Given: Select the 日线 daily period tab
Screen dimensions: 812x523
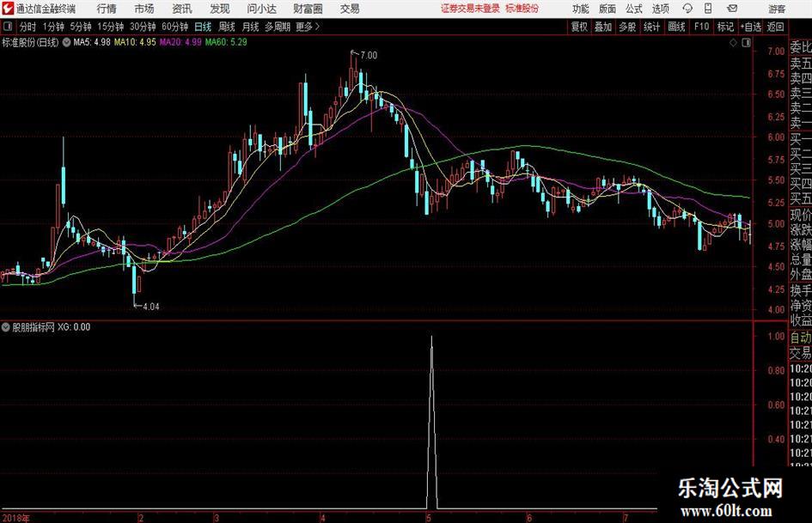Looking at the screenshot, I should coord(203,27).
